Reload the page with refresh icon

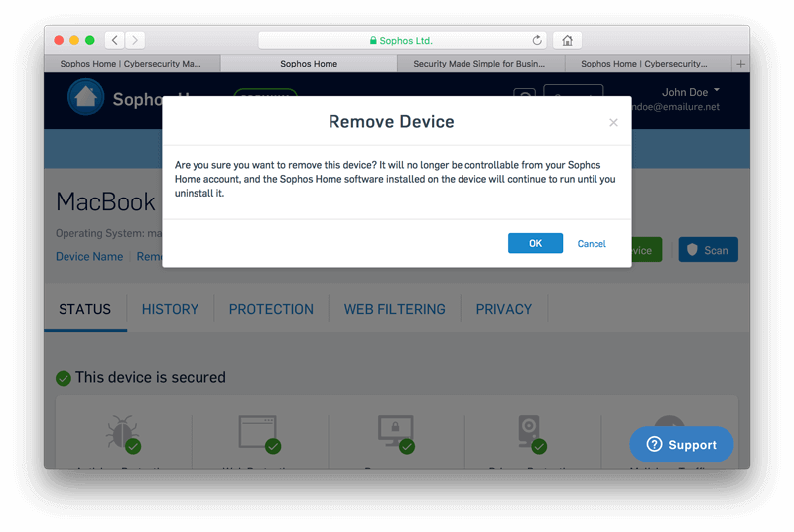537,40
